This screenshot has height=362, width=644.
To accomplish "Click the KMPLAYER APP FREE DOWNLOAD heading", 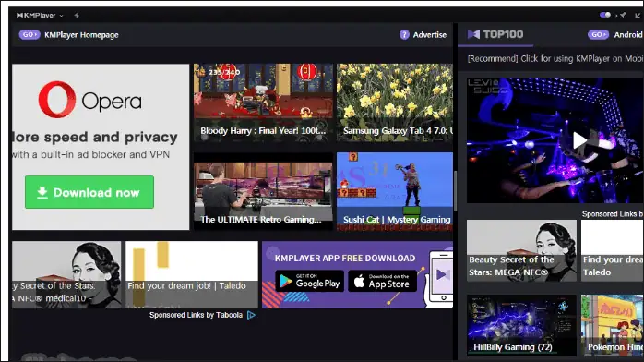I will (x=345, y=258).
